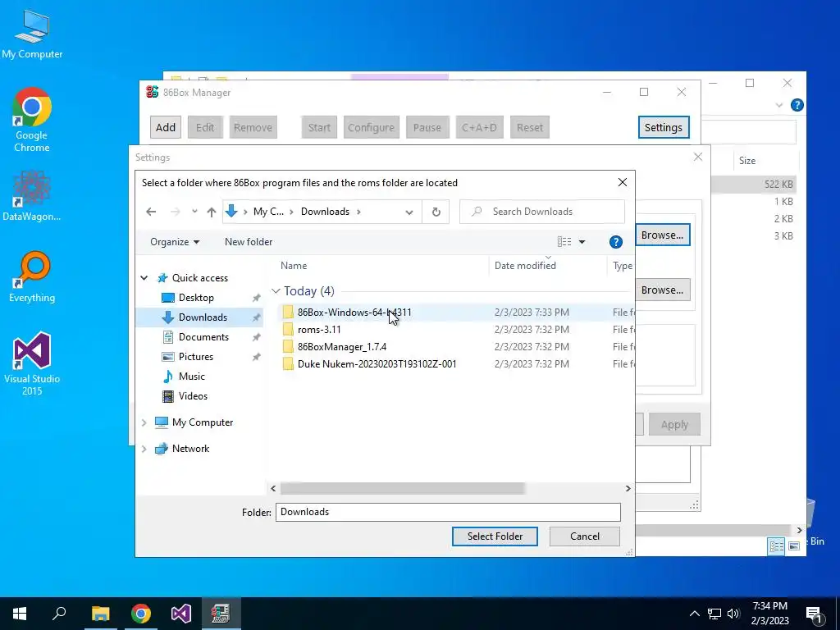Open the Organize dropdown menu
Viewport: 840px width, 630px height.
point(175,242)
